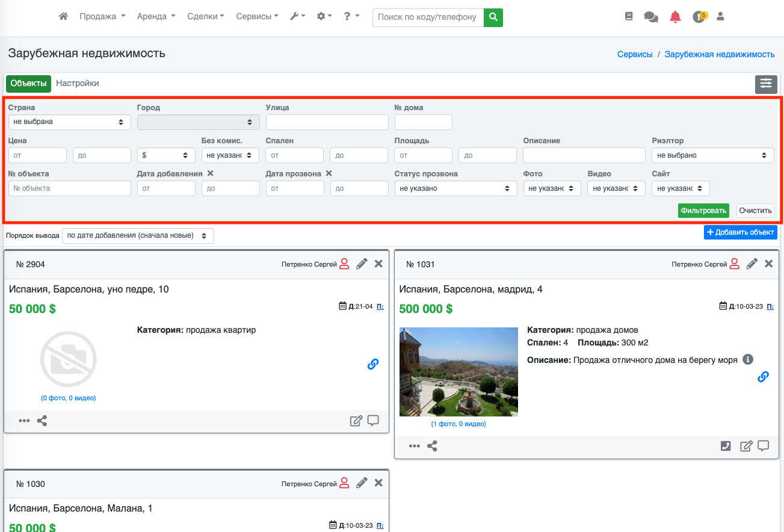Open the notifications bell icon
The height and width of the screenshot is (532, 784).
coord(675,17)
